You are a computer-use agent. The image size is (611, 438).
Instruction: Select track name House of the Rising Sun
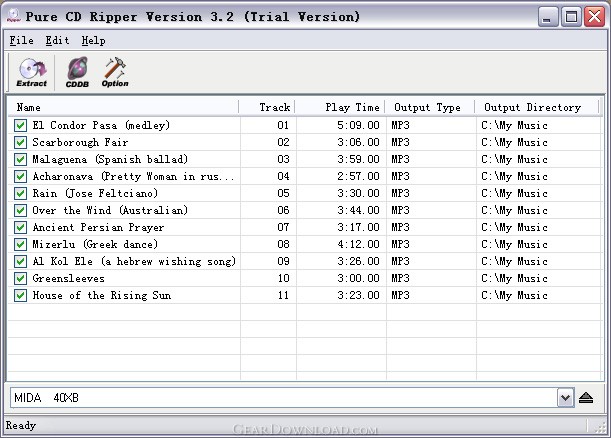coord(102,295)
